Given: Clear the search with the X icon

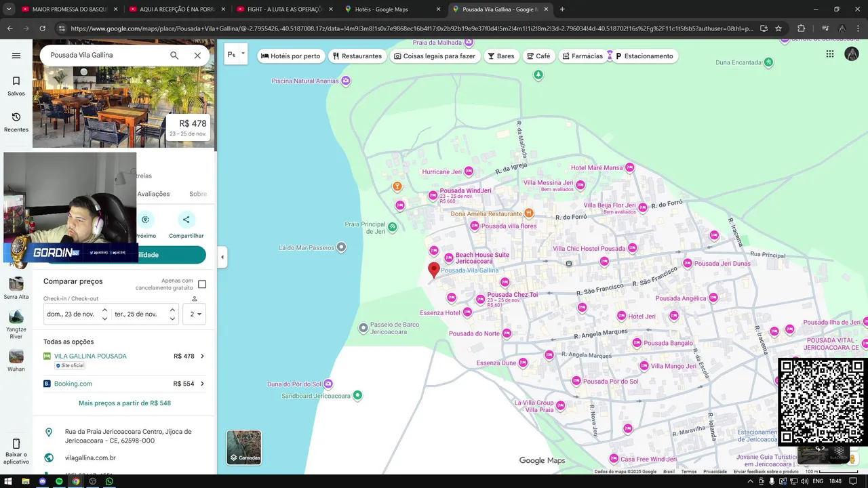Looking at the screenshot, I should pyautogui.click(x=197, y=56).
